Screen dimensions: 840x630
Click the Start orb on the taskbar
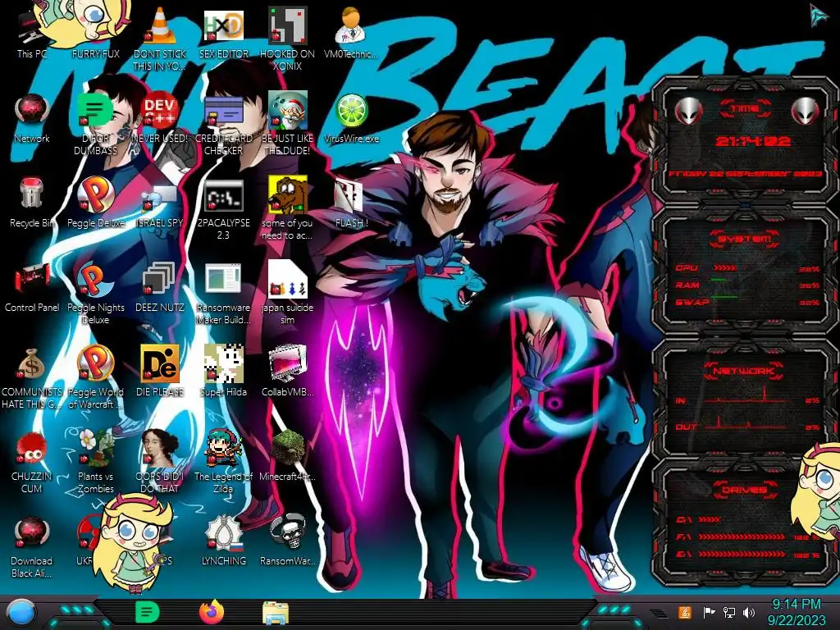click(x=21, y=612)
